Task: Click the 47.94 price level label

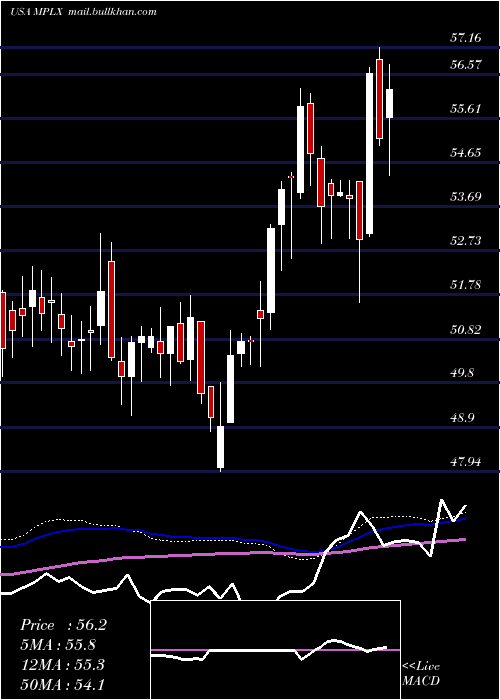Action: pyautogui.click(x=465, y=461)
